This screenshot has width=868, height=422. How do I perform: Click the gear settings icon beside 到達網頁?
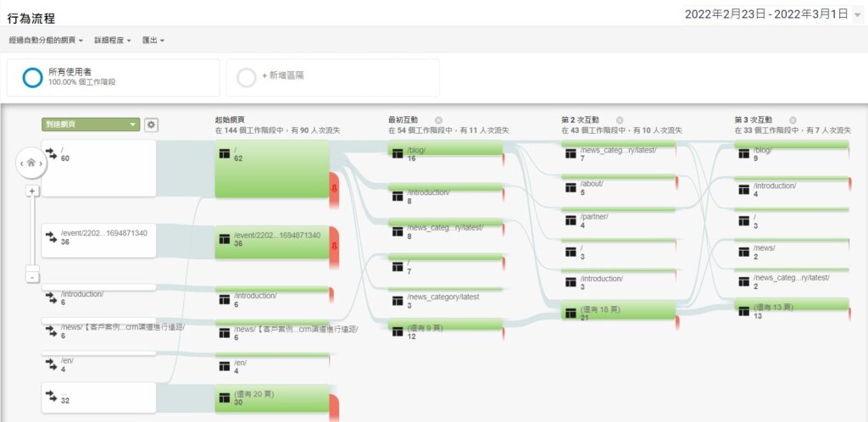click(151, 125)
